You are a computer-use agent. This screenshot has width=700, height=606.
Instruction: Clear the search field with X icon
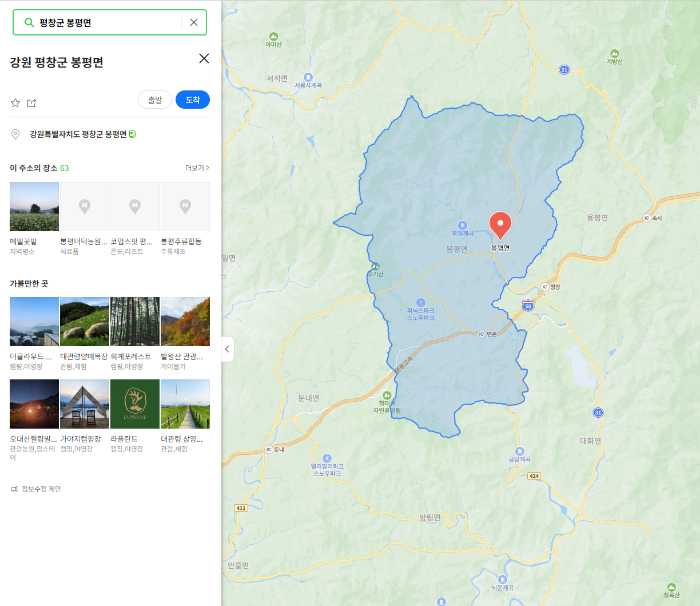coord(194,22)
